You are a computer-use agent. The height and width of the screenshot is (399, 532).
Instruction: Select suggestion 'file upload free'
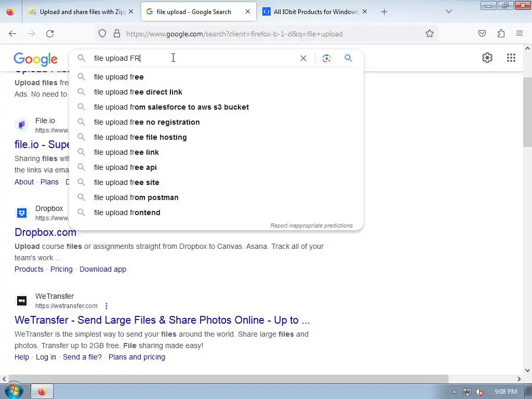click(x=216, y=77)
